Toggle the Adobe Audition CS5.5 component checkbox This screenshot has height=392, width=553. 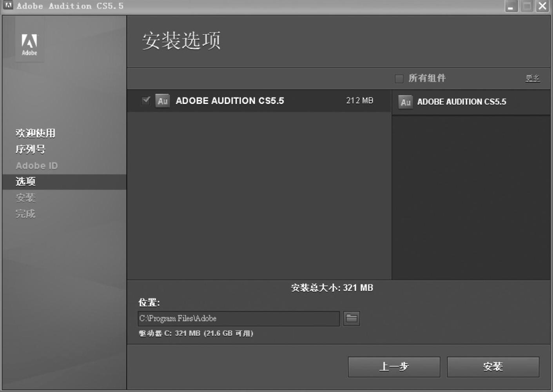click(x=145, y=101)
